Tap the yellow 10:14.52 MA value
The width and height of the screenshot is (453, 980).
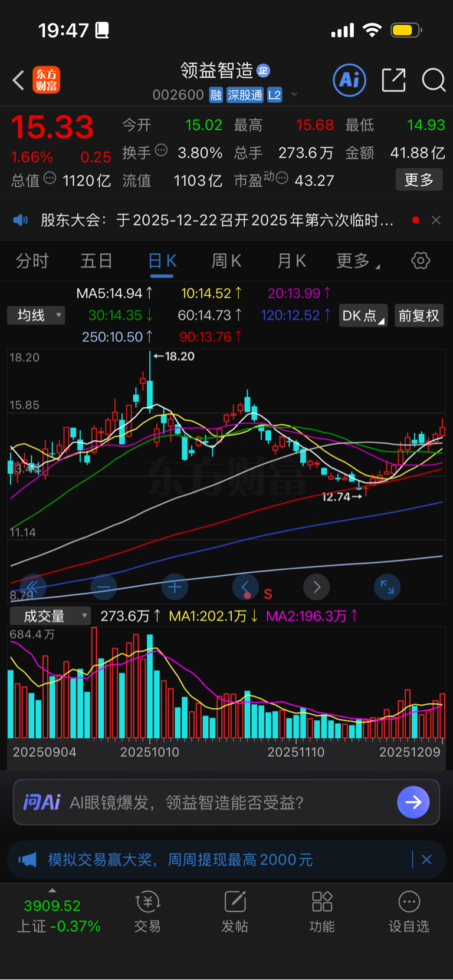(x=211, y=293)
